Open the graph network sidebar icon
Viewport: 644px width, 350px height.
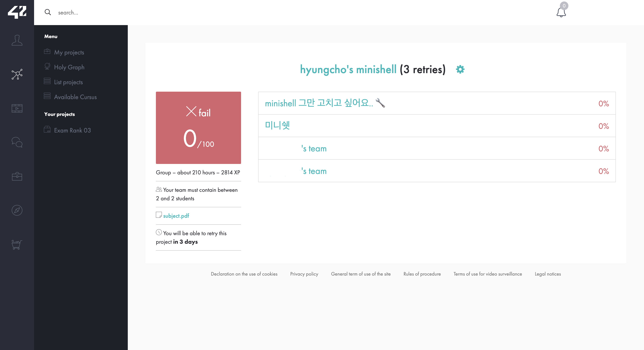pyautogui.click(x=17, y=74)
